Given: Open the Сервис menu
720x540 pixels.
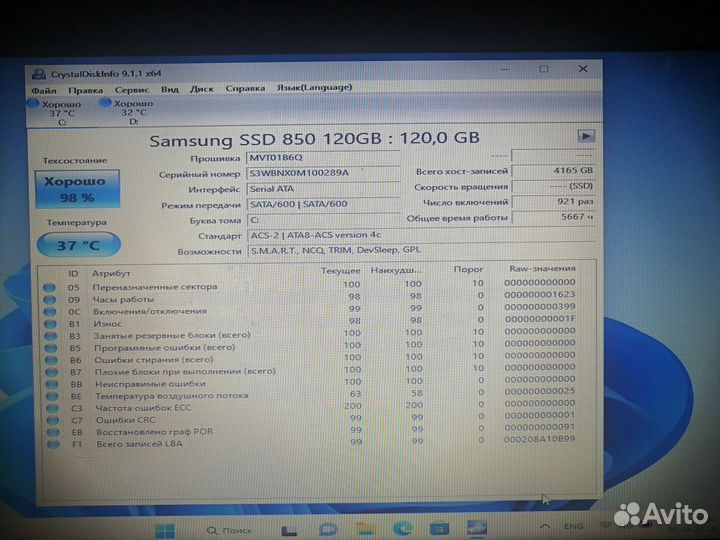Looking at the screenshot, I should [132, 90].
